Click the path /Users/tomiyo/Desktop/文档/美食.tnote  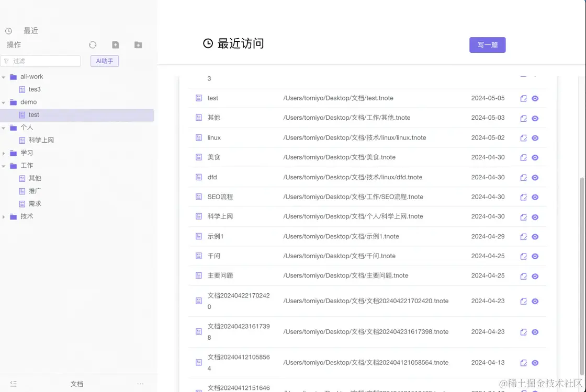coord(339,157)
